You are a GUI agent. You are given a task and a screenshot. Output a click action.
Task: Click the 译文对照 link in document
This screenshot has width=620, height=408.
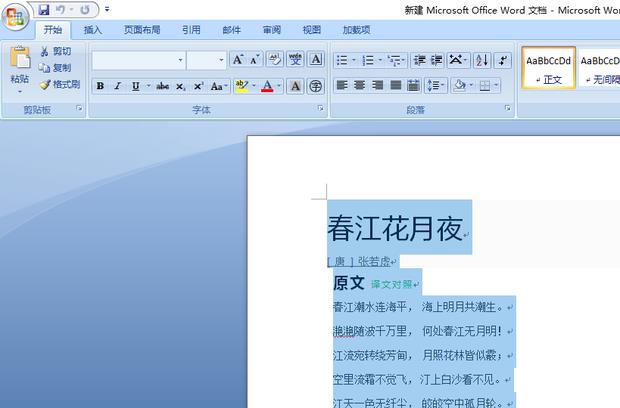point(391,284)
